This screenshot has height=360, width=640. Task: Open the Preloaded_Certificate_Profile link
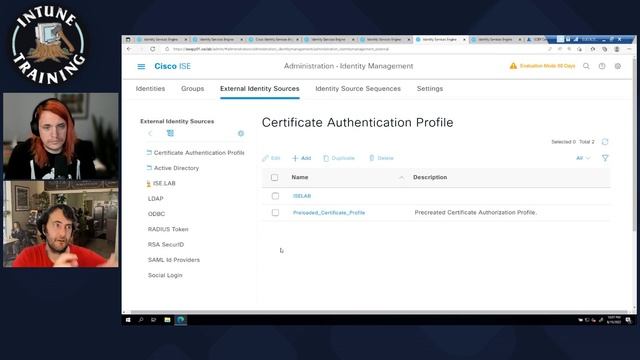[329, 213]
